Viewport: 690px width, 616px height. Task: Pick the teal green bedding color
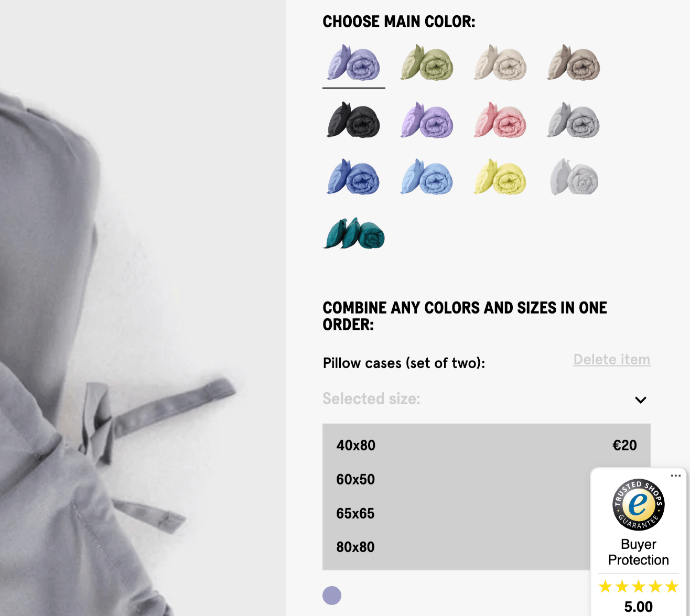click(354, 233)
